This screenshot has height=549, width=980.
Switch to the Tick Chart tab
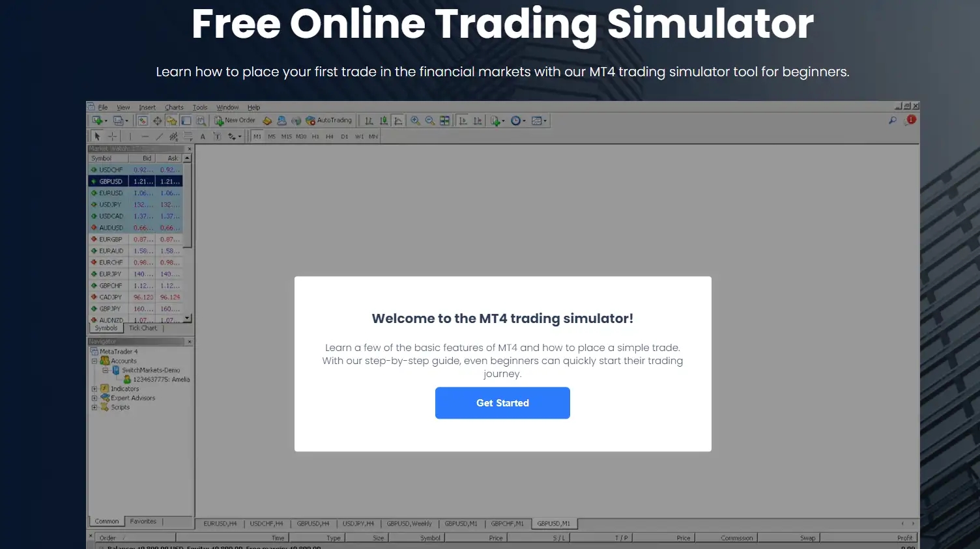[143, 328]
